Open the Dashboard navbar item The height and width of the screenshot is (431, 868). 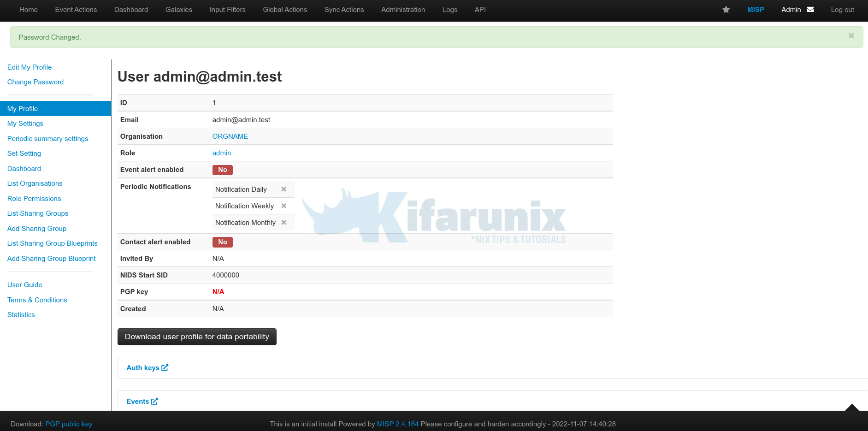131,10
